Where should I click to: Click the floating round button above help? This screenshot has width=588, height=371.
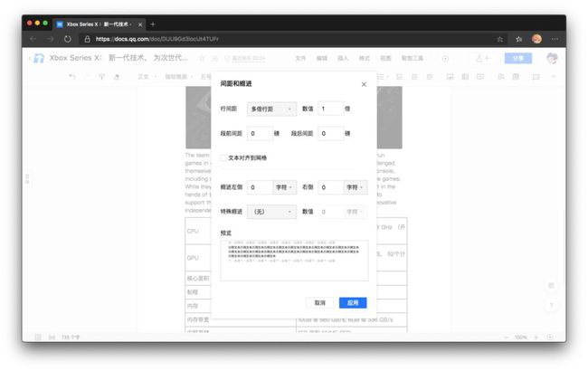click(x=551, y=286)
